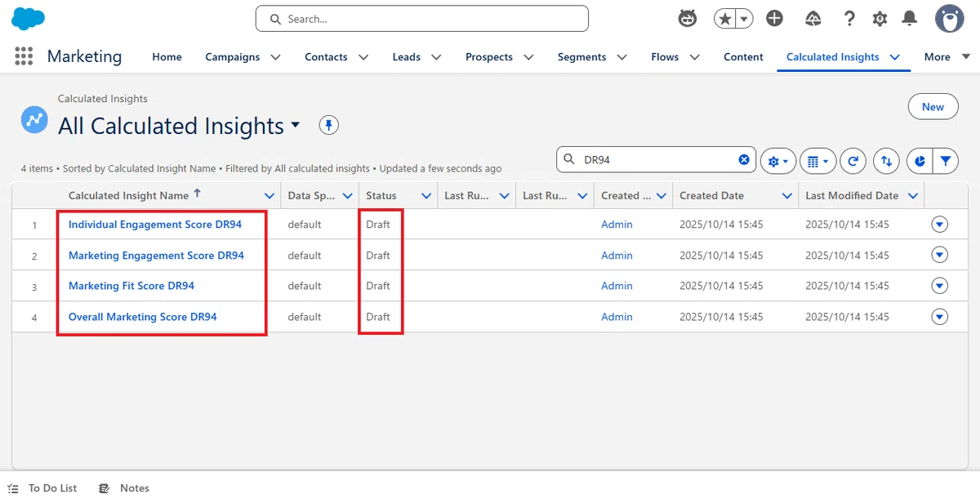This screenshot has width=980, height=503.
Task: Open the Notes utility item
Action: coord(124,488)
